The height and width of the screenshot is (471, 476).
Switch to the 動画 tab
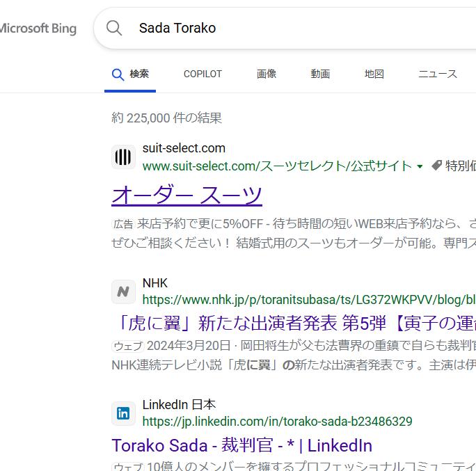(320, 74)
